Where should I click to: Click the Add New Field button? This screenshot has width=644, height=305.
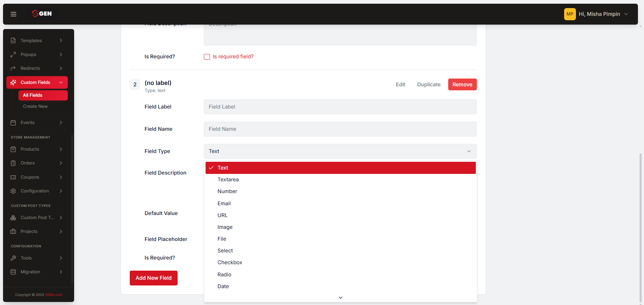[x=154, y=278]
